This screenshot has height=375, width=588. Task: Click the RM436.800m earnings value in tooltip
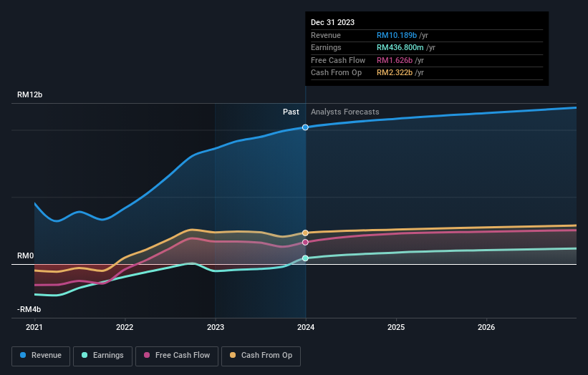pyautogui.click(x=400, y=47)
